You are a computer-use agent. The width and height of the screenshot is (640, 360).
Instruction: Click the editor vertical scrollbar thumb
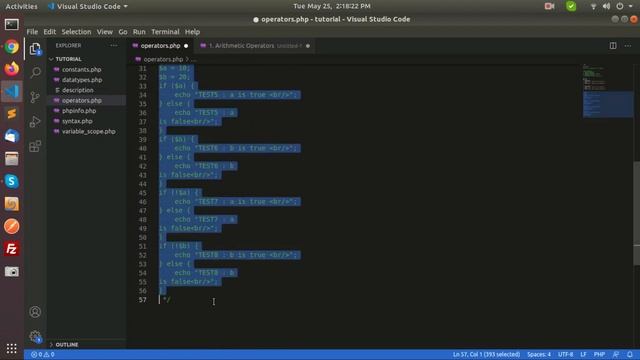pos(637,213)
